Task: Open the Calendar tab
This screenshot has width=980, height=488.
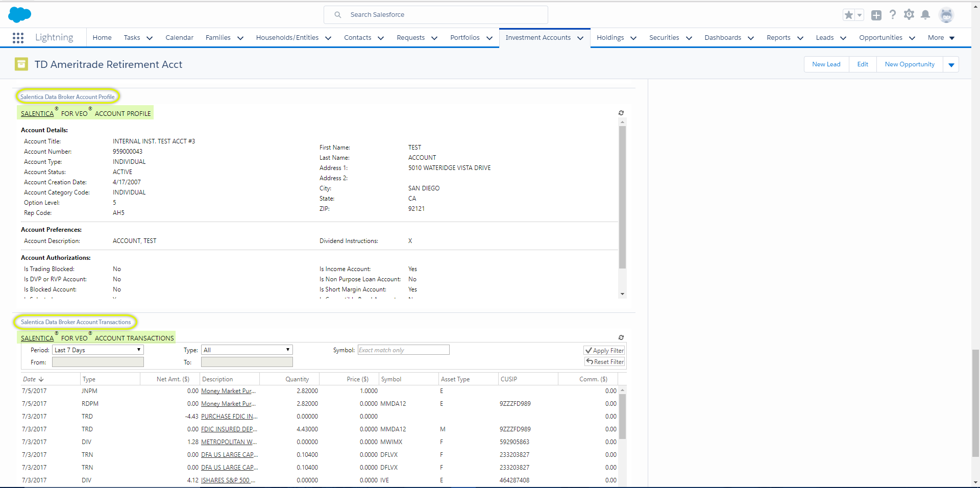Action: pyautogui.click(x=179, y=38)
